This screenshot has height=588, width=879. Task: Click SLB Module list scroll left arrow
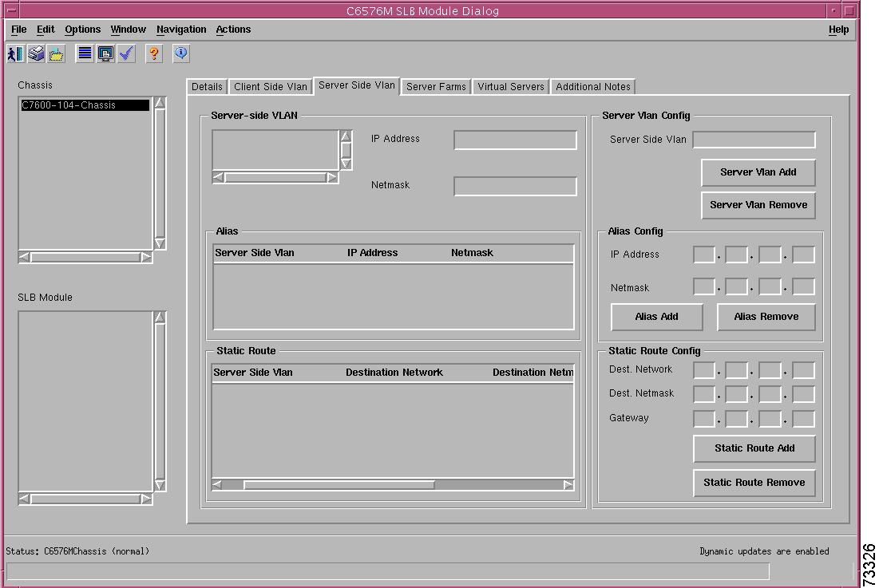coord(25,499)
